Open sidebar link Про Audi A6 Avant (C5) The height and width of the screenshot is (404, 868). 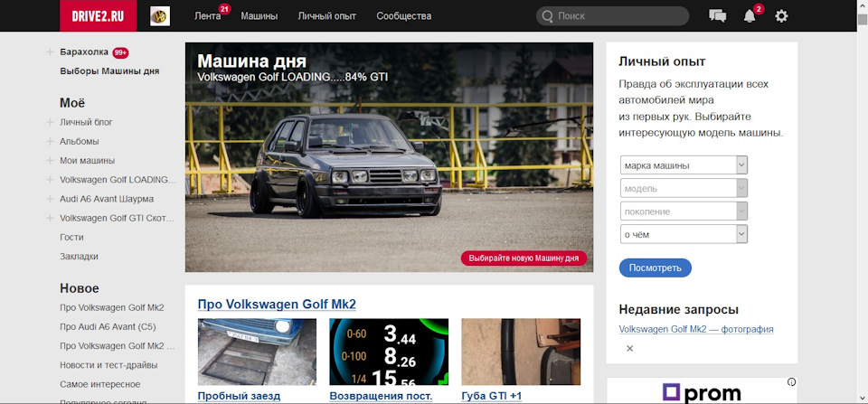click(x=108, y=326)
